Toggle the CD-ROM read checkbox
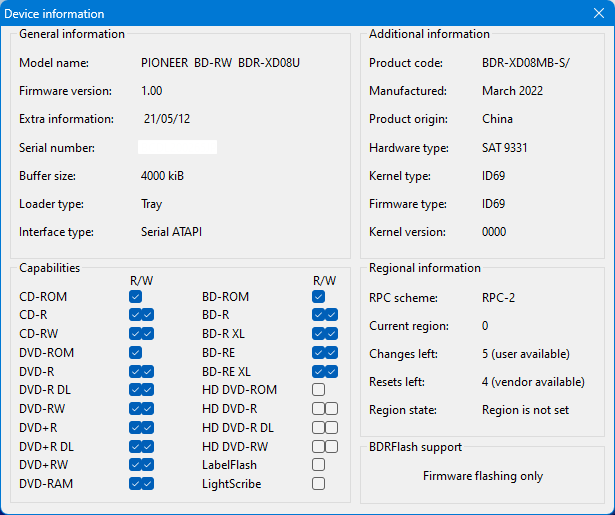Screen dimensions: 615x515 click(135, 297)
